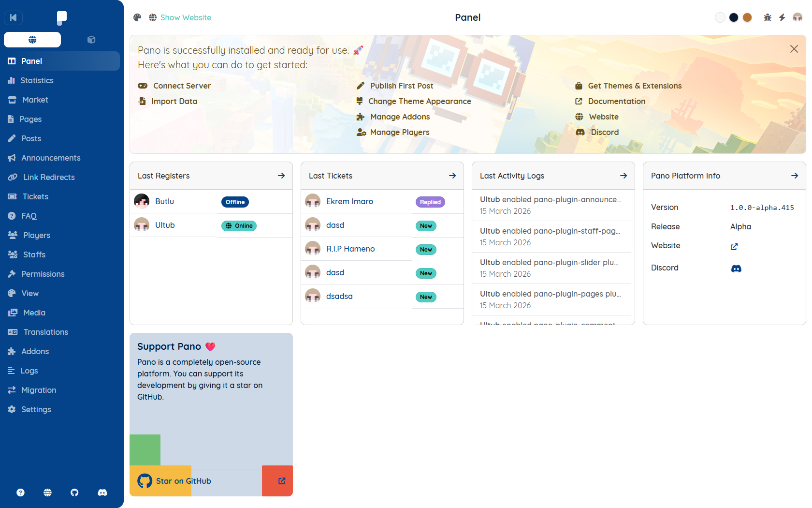Viewport: 812px width, 508px height.
Task: Open the GitHub icon in sidebar footer
Action: click(x=74, y=493)
